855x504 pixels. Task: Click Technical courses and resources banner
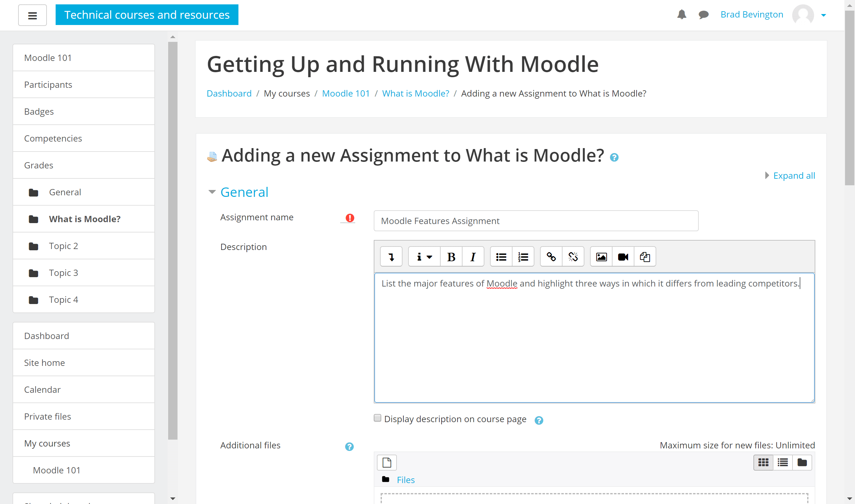pyautogui.click(x=147, y=15)
